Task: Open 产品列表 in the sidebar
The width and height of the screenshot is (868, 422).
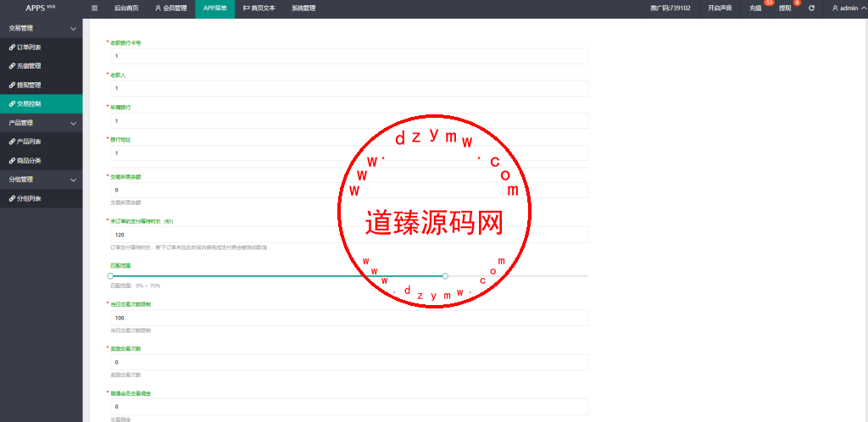Action: (x=41, y=142)
